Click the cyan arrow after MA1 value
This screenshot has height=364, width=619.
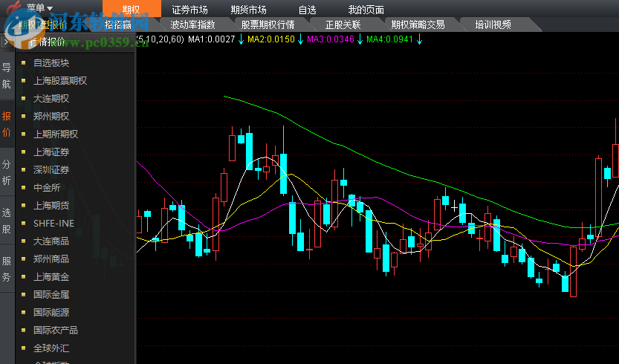click(x=241, y=39)
